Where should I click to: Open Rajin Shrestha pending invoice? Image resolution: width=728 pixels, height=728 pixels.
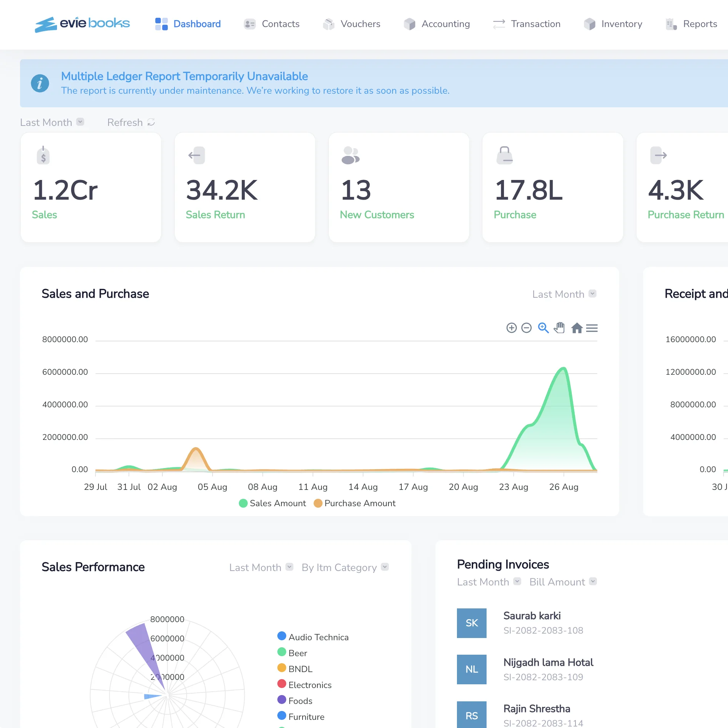click(x=537, y=708)
